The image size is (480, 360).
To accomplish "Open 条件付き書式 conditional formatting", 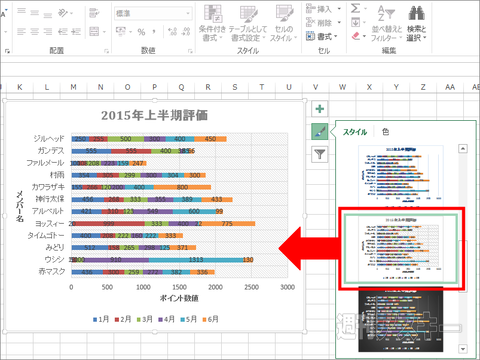I will (212, 23).
